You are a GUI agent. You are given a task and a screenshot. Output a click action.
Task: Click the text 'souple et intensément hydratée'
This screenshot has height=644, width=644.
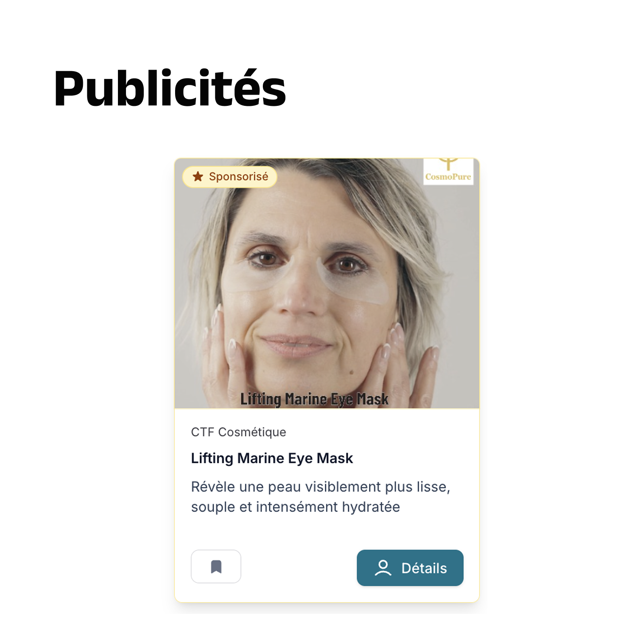pos(295,507)
